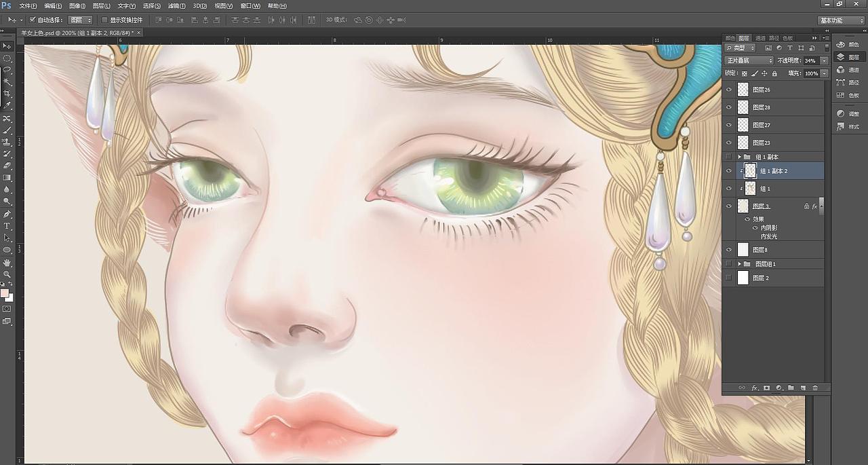Open the workspace dropdown (基本功能)
Viewport: 868px width, 465px height.
click(x=841, y=20)
